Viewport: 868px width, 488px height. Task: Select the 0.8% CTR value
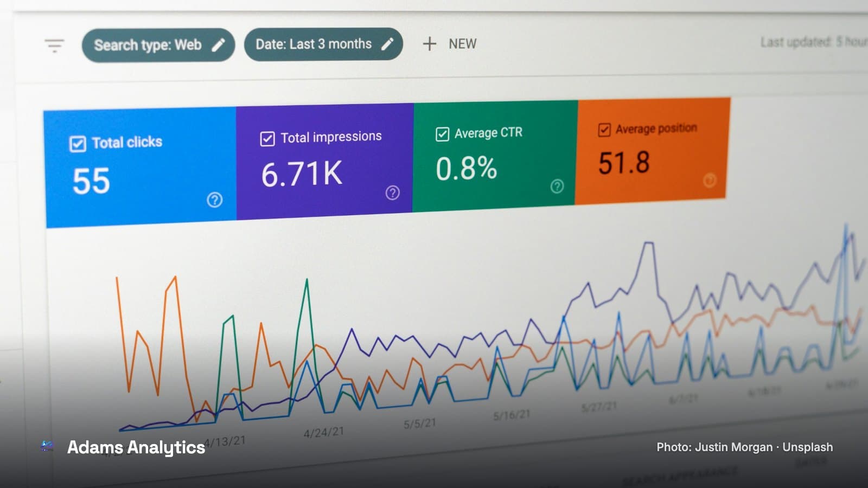click(467, 168)
